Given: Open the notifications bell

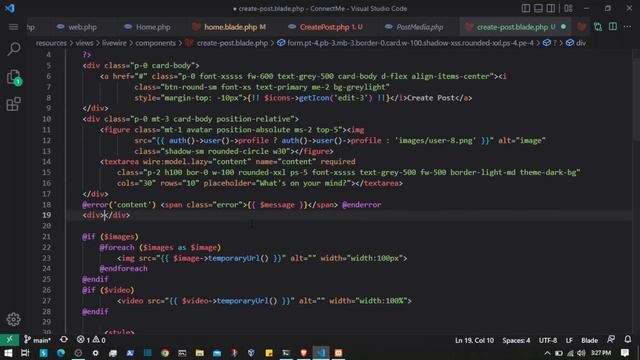Looking at the screenshot, I should click(628, 340).
